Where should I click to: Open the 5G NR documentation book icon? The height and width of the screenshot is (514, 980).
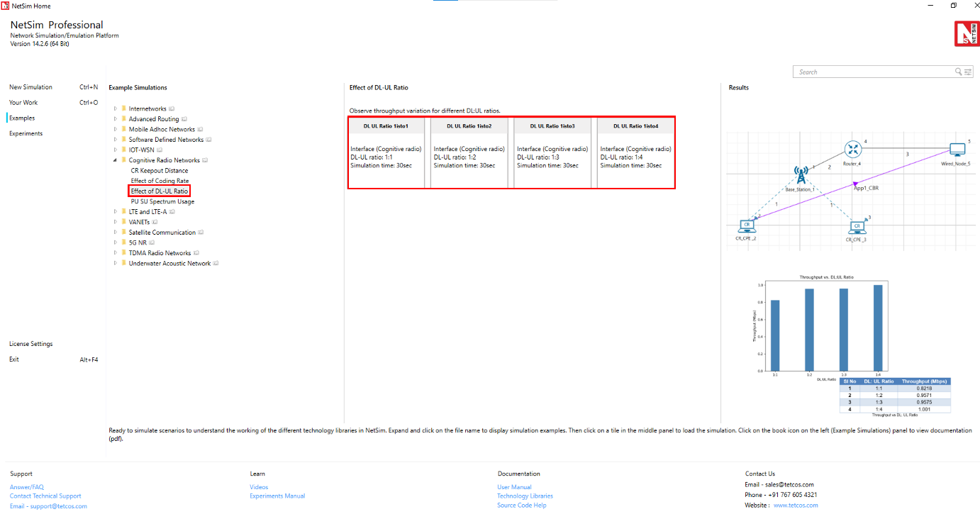(x=153, y=242)
